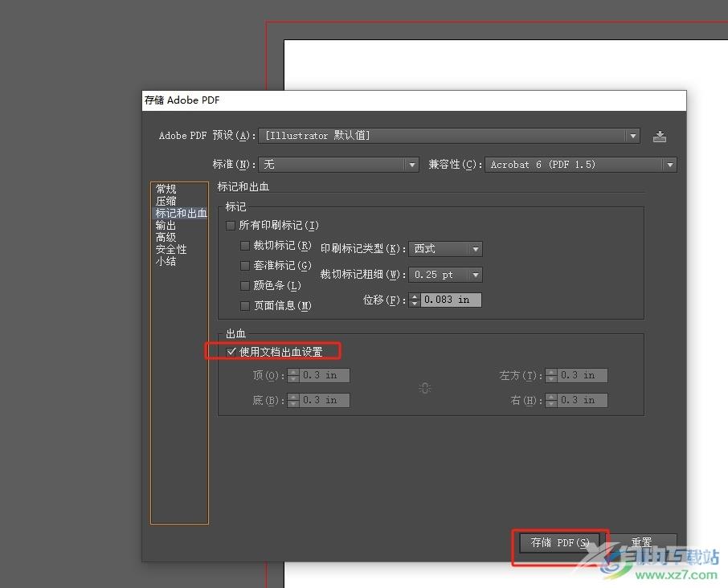Select 输出 in the category list
Screen dimensions: 728x588
pyautogui.click(x=166, y=225)
